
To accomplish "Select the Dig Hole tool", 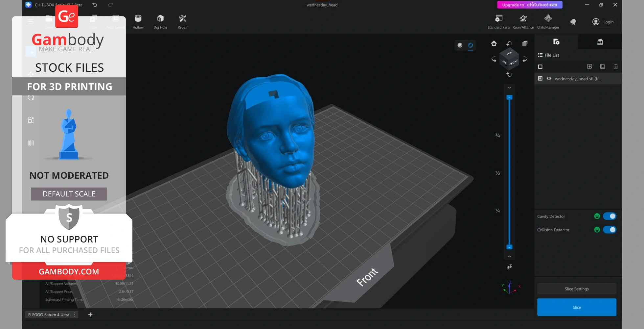I will tap(160, 22).
